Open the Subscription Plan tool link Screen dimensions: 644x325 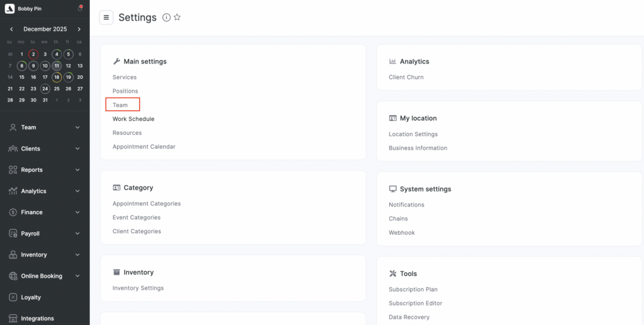click(x=413, y=290)
